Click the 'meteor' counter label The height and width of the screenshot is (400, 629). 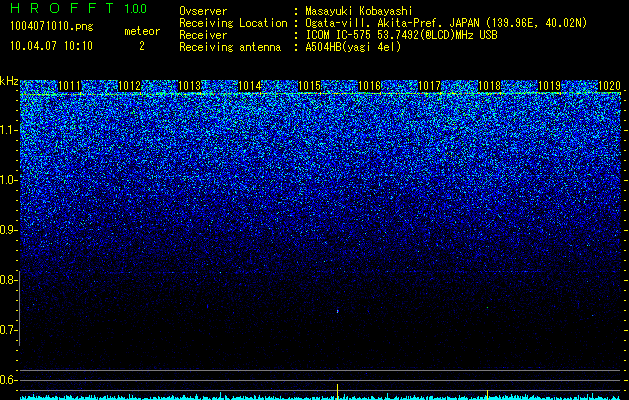pyautogui.click(x=142, y=31)
